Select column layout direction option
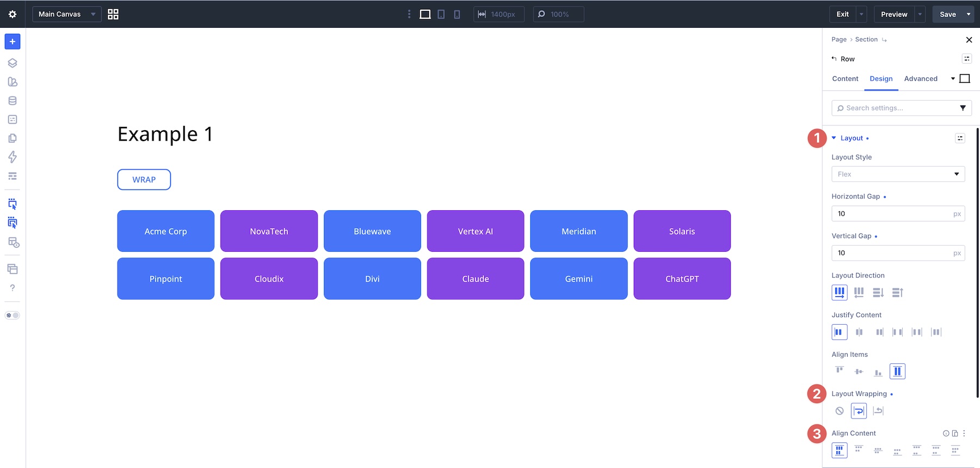980x468 pixels. pos(878,293)
